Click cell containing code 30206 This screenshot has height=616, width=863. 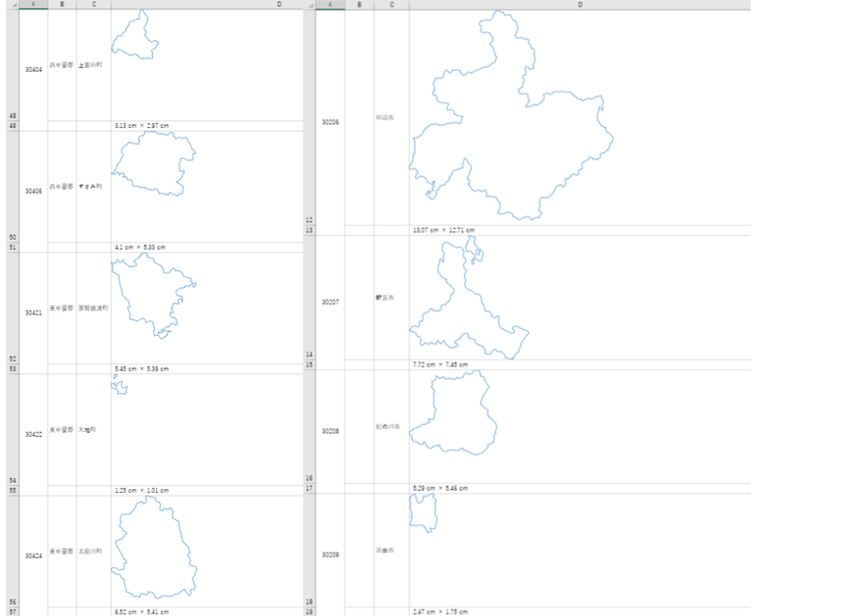click(331, 122)
